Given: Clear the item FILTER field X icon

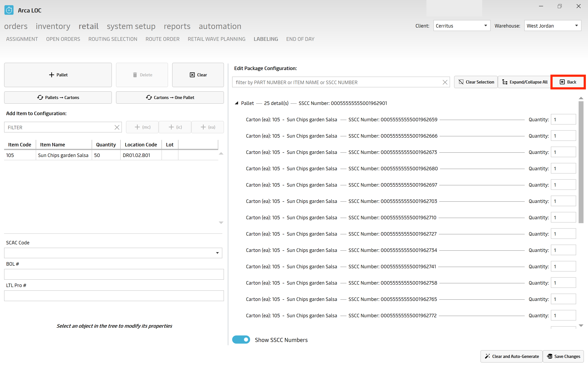Looking at the screenshot, I should [x=117, y=127].
